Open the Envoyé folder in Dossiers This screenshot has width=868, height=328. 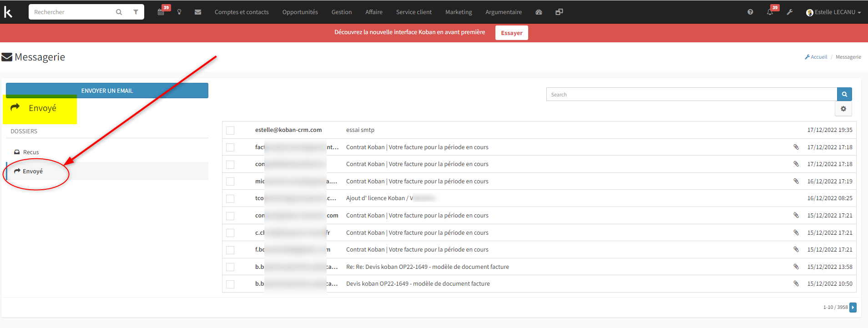pyautogui.click(x=33, y=171)
